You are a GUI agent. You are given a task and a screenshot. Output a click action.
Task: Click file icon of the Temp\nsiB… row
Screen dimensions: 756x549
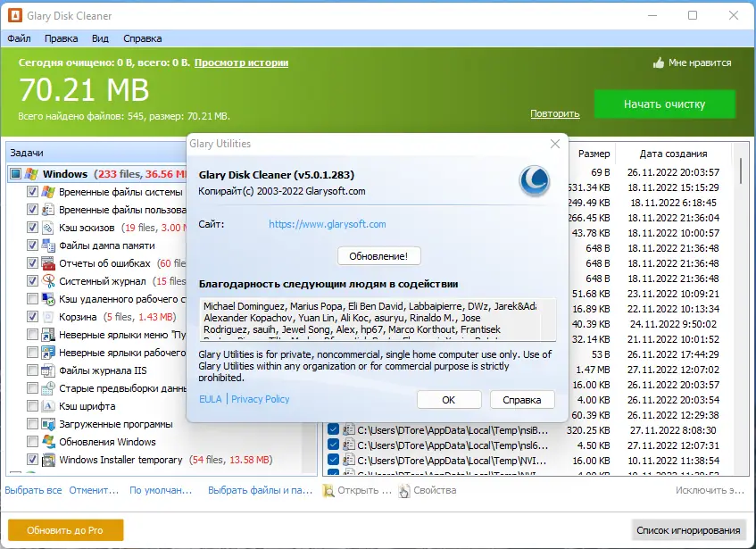[x=348, y=430]
